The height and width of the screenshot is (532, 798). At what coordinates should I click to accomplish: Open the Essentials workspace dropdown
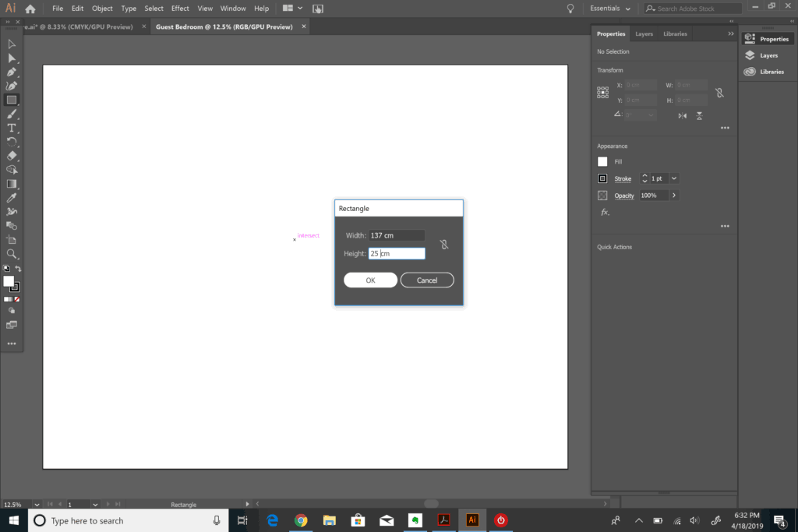click(609, 9)
